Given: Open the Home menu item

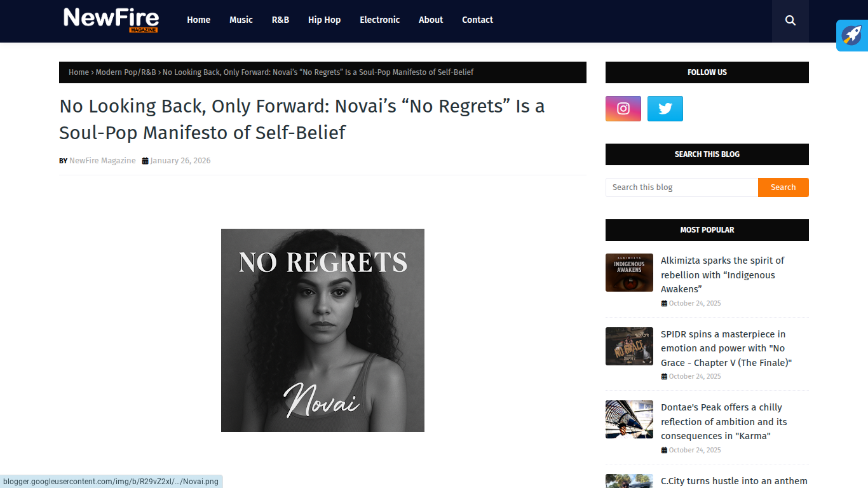Looking at the screenshot, I should (198, 20).
